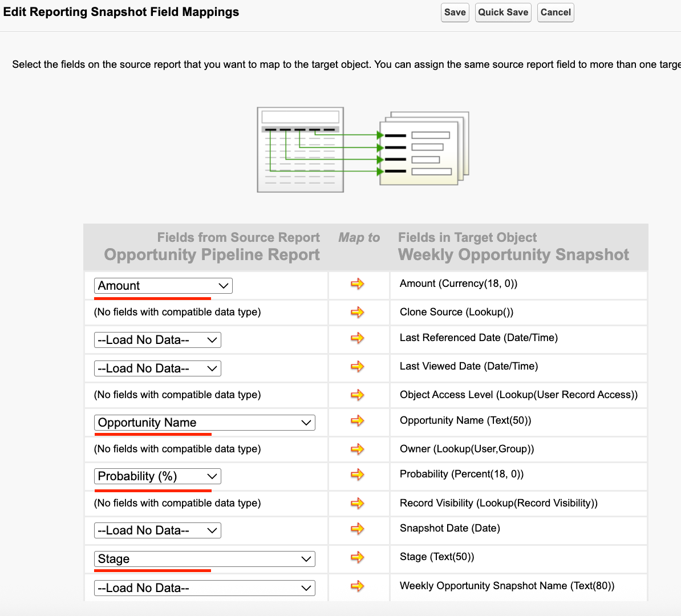Open dropdown mapped to Last Viewed Date
Screen dimensions: 681x616
point(157,368)
